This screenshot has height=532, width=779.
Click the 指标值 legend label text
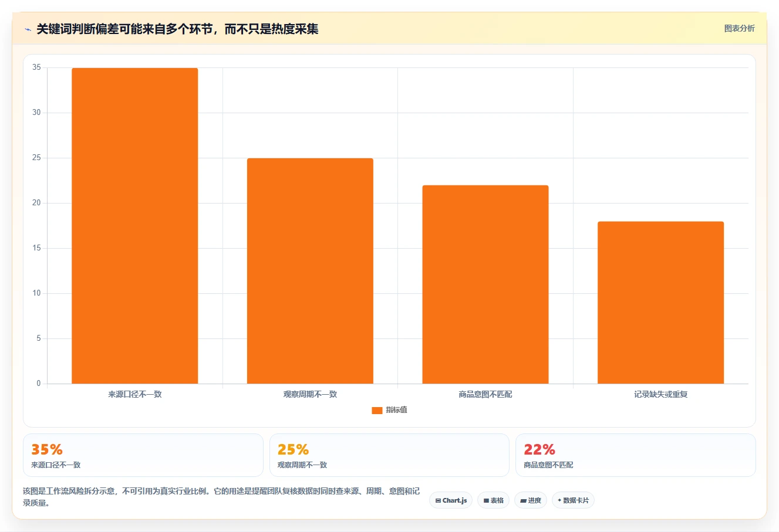pyautogui.click(x=396, y=410)
